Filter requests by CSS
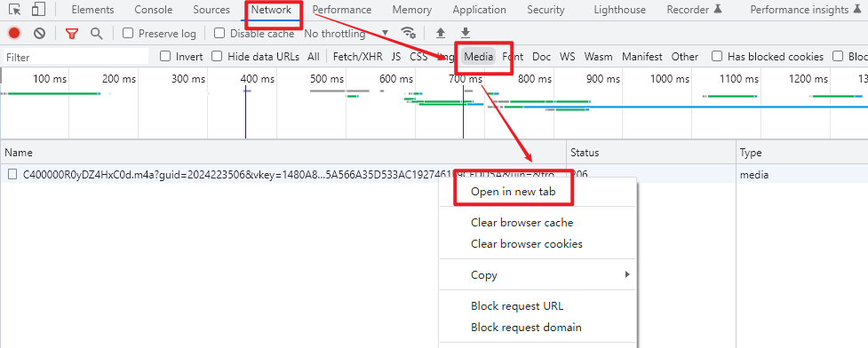 tap(419, 57)
